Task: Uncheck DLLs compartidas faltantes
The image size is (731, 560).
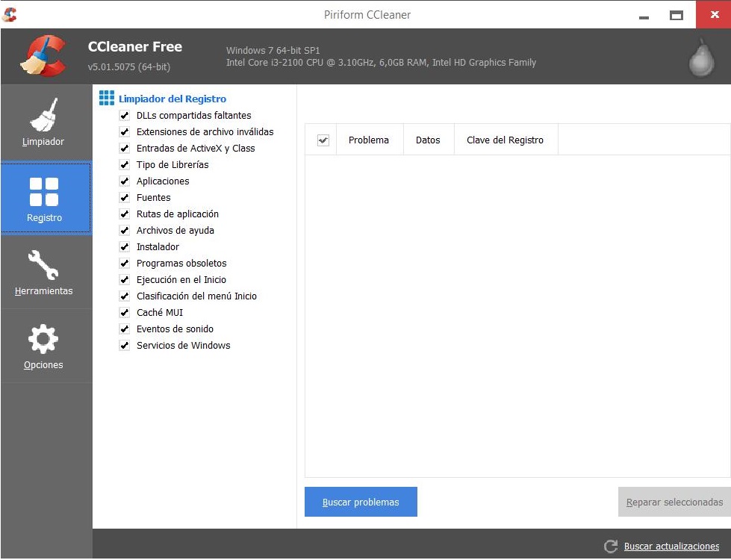Action: (x=125, y=115)
